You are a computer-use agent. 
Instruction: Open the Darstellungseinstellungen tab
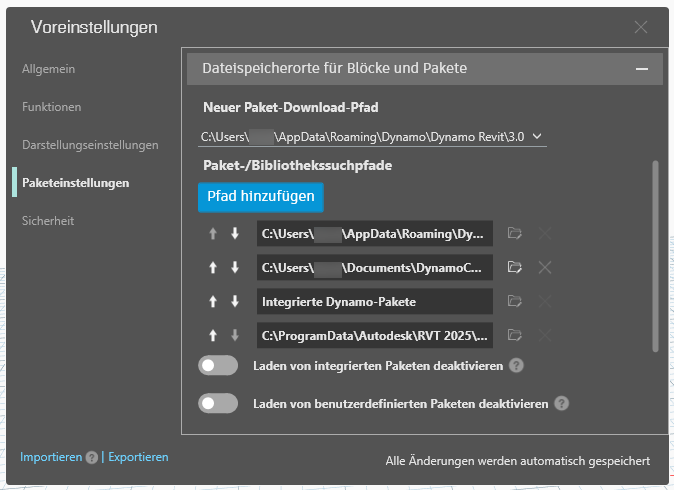click(90, 145)
